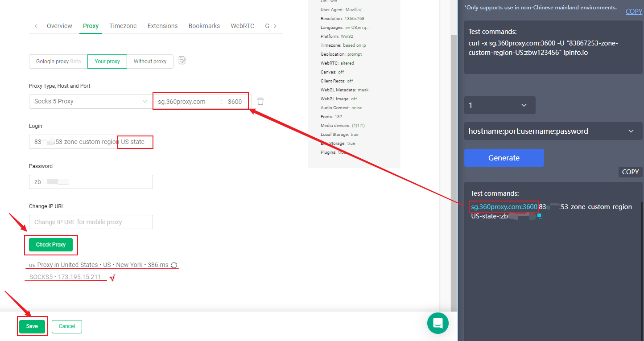Click the COPY link at top right
Viewport: 644px width, 341px height.
(x=633, y=12)
